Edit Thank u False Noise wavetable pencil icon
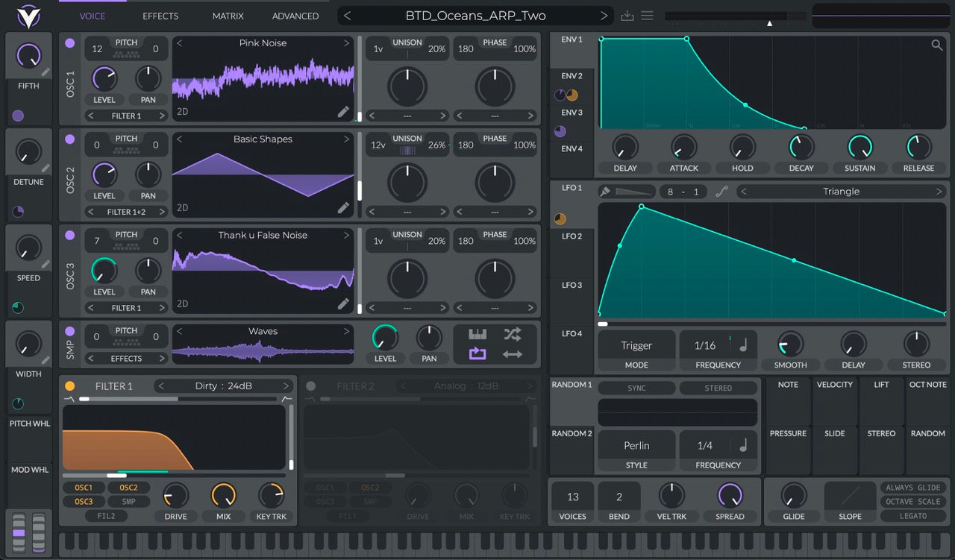This screenshot has height=560, width=955. (343, 303)
